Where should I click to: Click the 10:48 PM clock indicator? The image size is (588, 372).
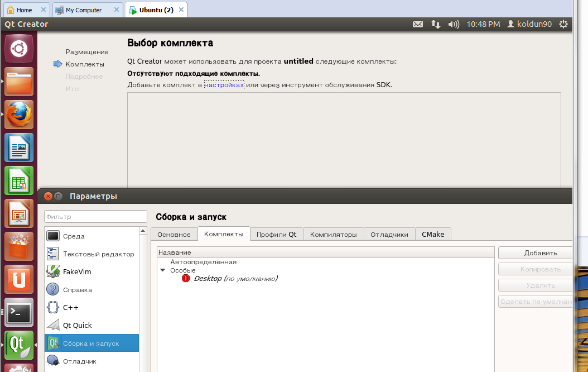click(483, 24)
